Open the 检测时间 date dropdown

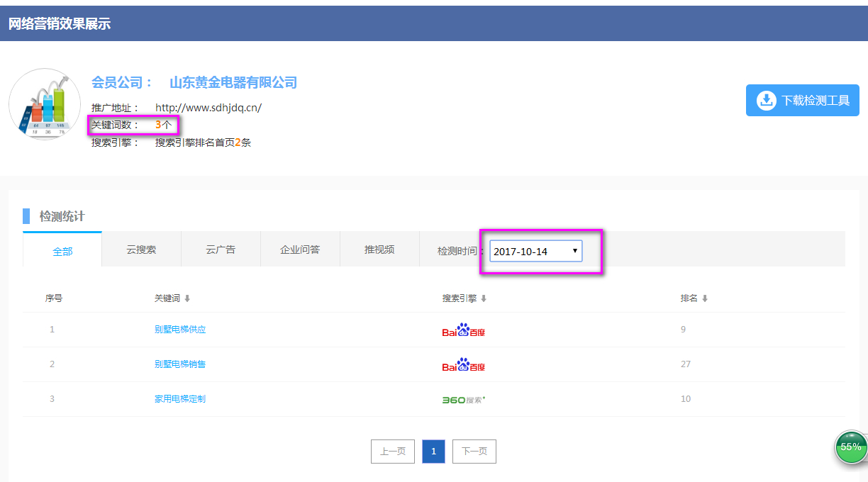tap(536, 251)
